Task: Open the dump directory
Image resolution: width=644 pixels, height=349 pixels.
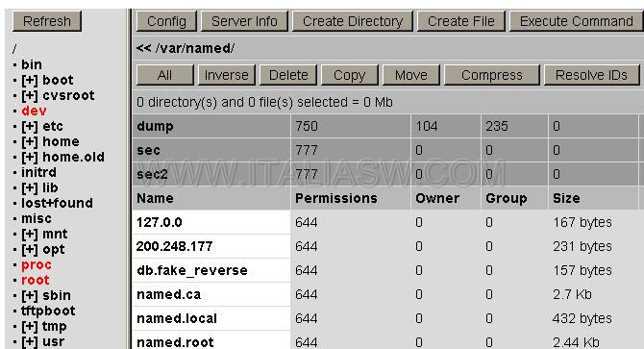Action: coord(155,126)
